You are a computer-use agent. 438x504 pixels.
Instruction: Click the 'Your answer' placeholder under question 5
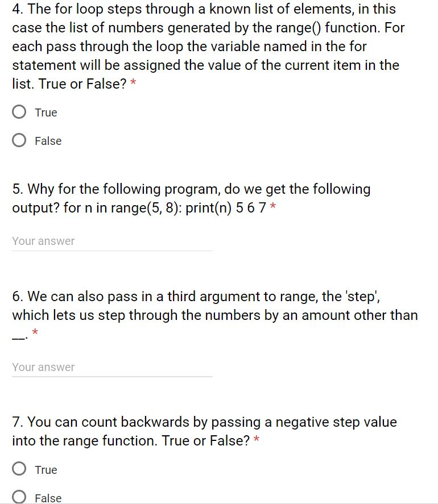(x=43, y=241)
